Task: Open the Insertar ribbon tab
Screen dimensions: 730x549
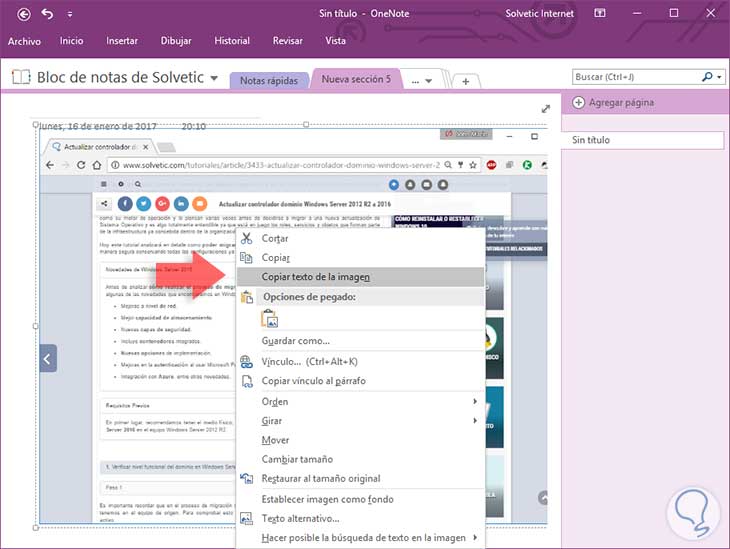Action: coord(122,41)
